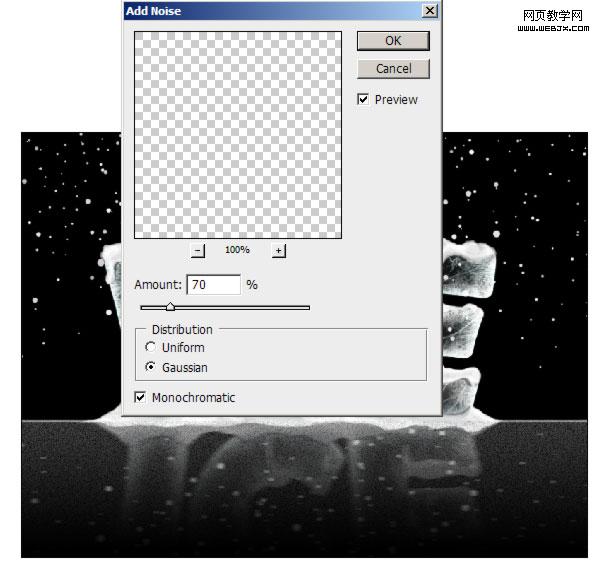Image resolution: width=600 pixels, height=564 pixels.
Task: Click the Amount slider track's right end
Action: [x=308, y=307]
